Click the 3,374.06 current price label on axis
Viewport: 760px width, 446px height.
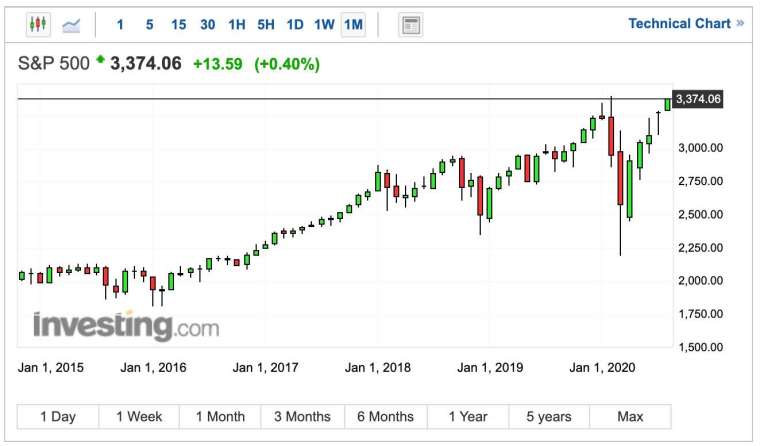pos(697,99)
